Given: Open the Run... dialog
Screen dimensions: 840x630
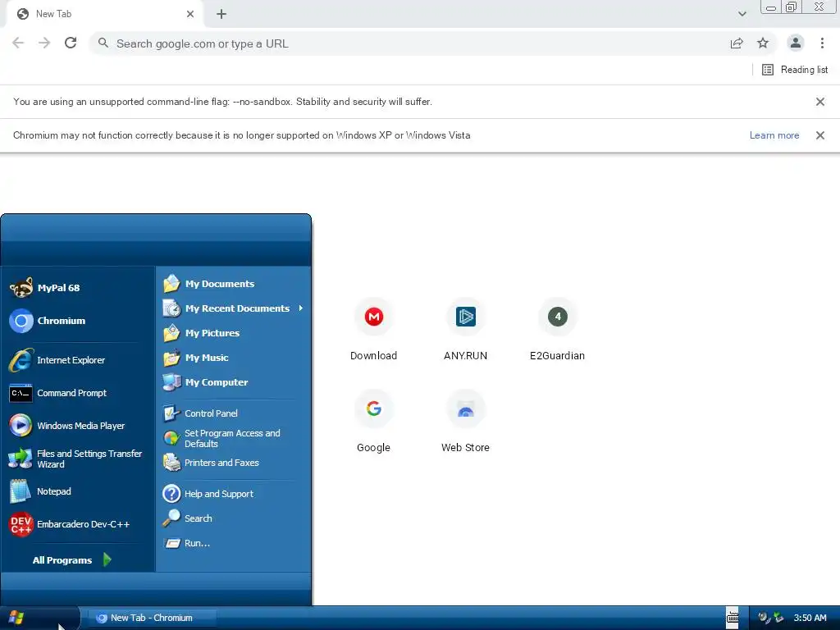Looking at the screenshot, I should coord(234,543).
